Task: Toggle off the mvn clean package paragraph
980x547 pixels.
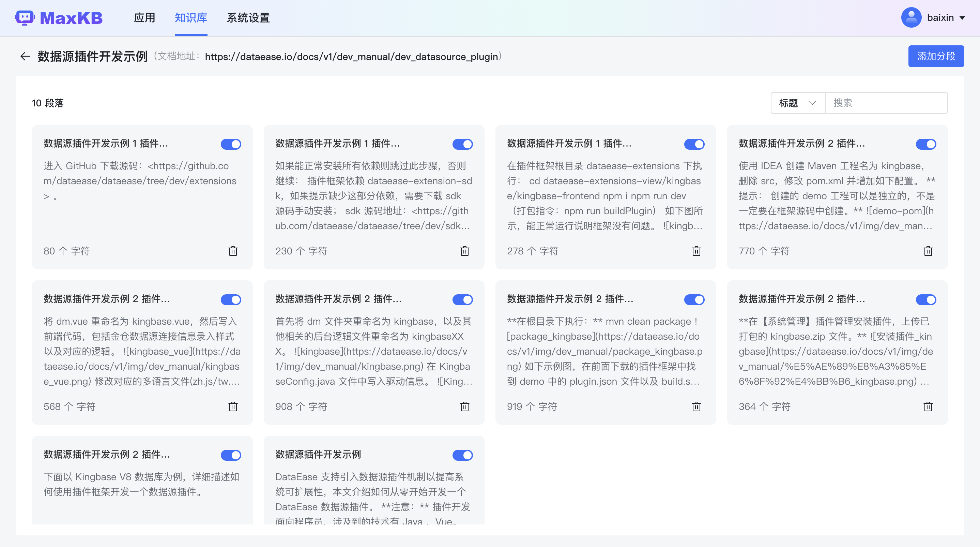Action: point(694,299)
